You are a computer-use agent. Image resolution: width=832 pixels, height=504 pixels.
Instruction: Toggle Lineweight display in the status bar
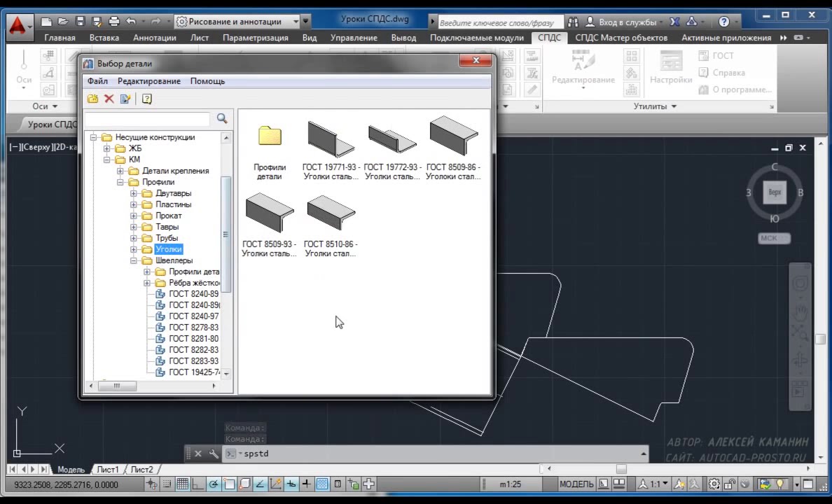[307, 484]
